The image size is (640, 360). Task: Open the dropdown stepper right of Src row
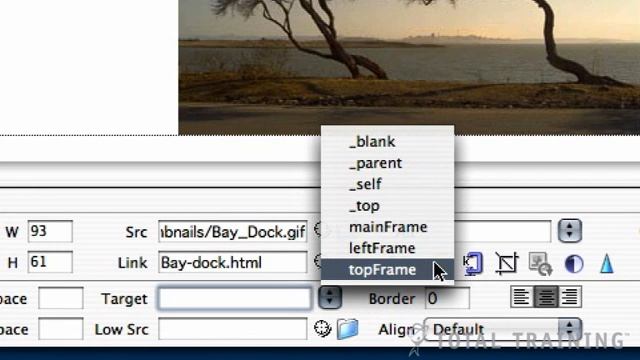coord(570,231)
